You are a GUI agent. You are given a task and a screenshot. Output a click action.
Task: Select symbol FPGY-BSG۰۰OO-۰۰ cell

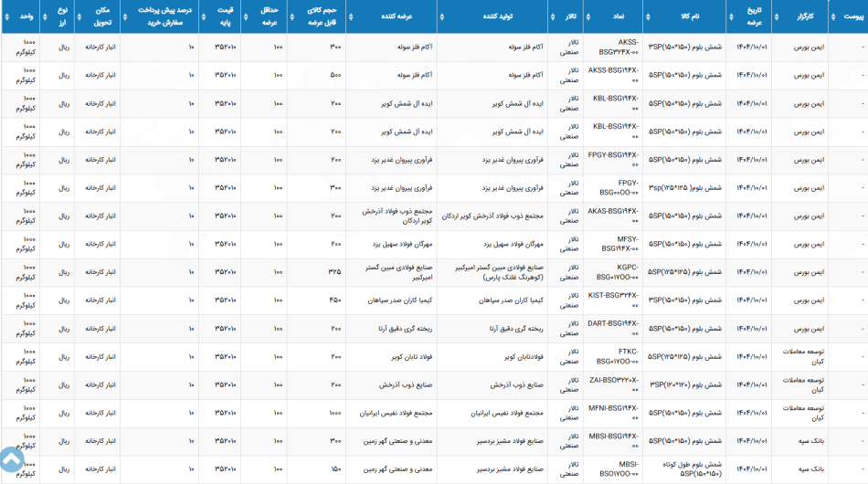pos(613,188)
